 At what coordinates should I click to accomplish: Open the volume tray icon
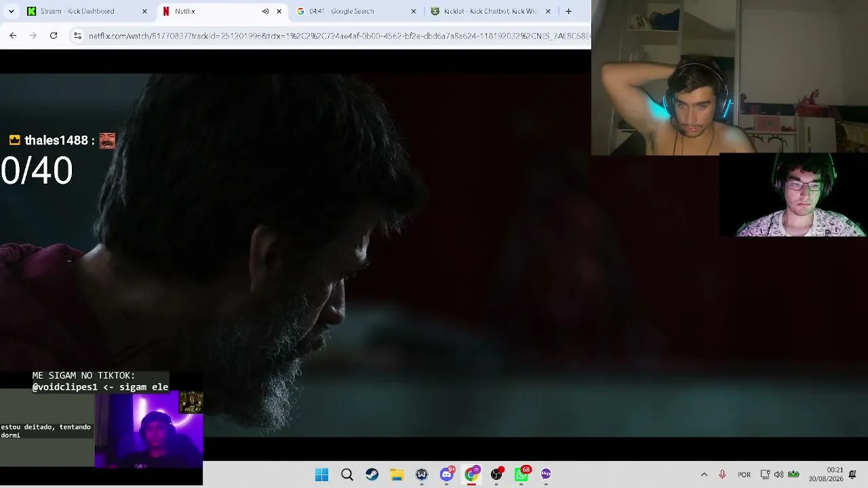pyautogui.click(x=778, y=474)
